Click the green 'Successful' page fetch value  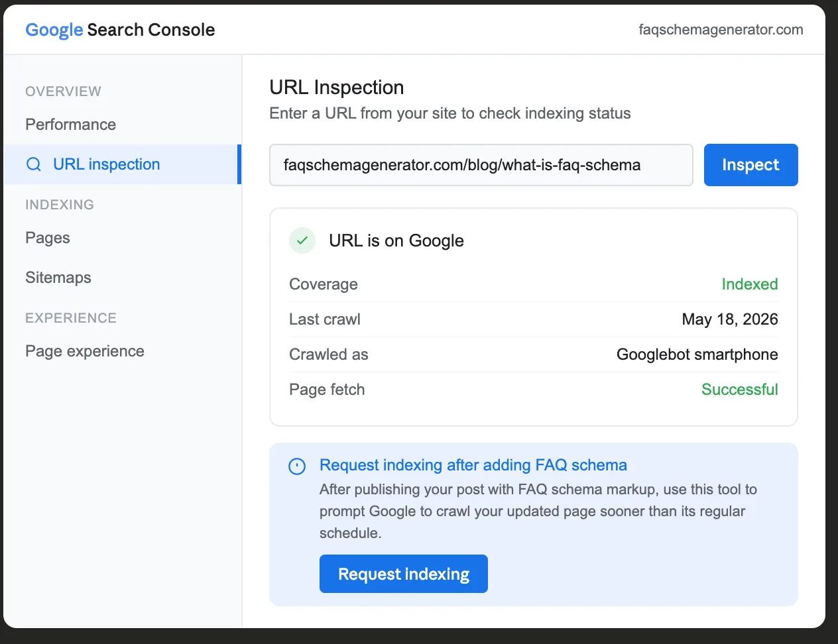coord(740,390)
